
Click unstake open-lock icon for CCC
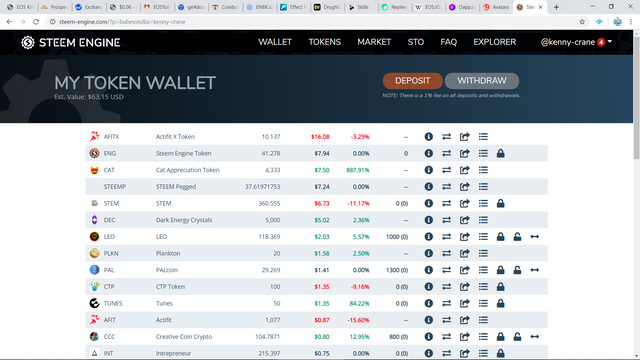pos(517,337)
